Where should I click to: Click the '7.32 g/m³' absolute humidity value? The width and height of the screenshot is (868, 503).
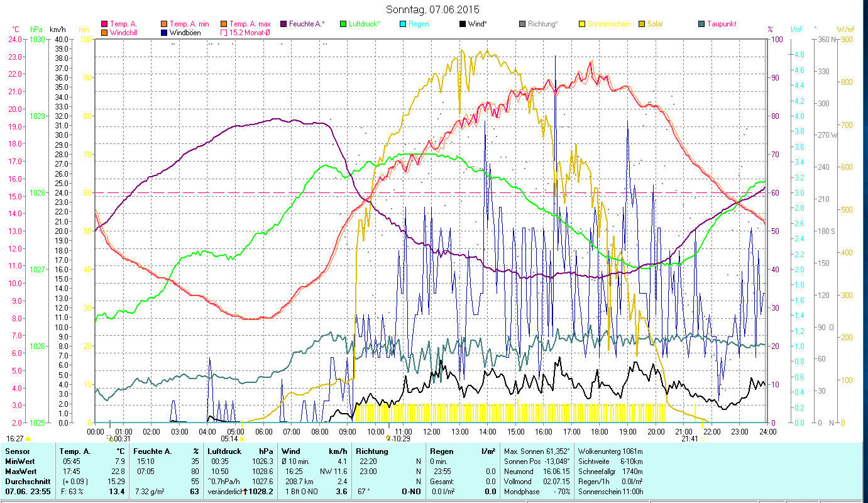pos(150,492)
